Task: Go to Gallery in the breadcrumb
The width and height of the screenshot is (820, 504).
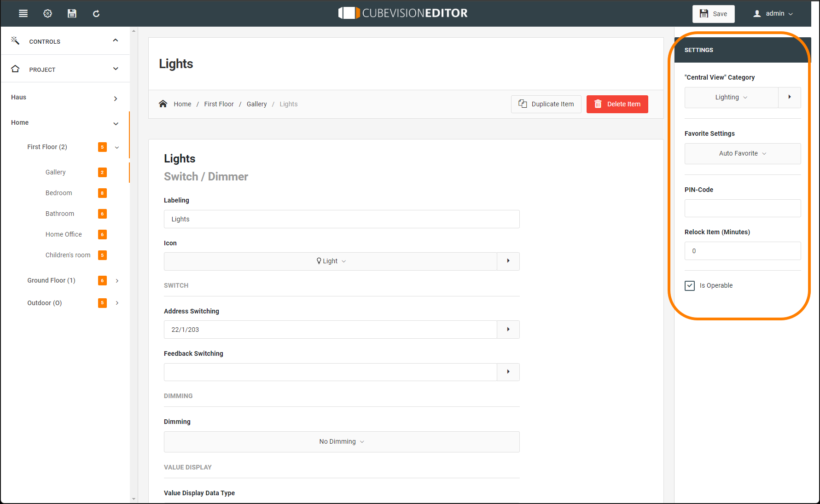Action: (x=256, y=104)
